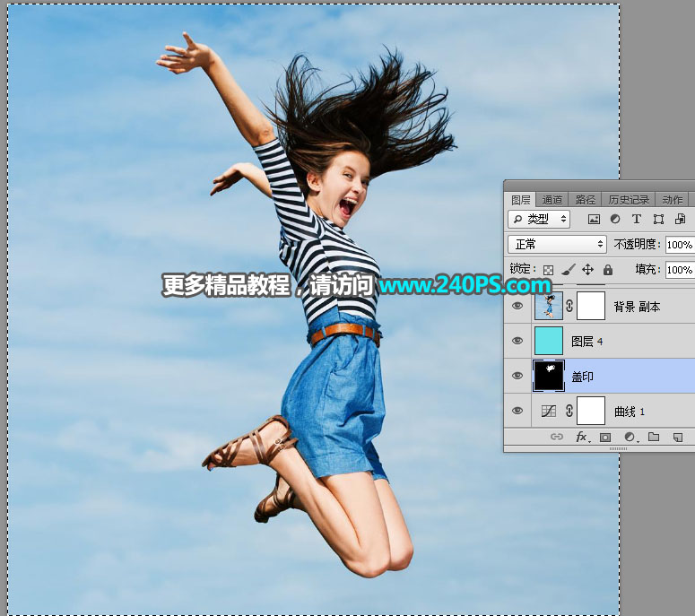Hide the 曲线 1 adjustment layer

(x=518, y=411)
